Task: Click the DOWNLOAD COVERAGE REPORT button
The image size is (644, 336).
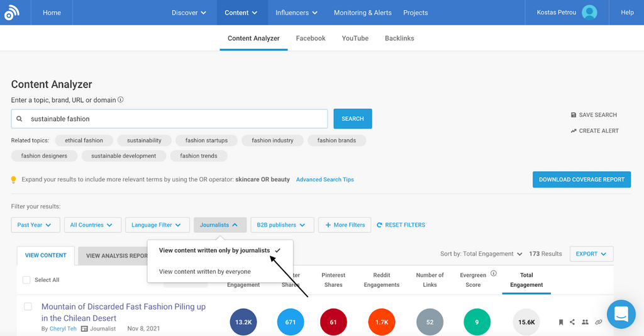Action: point(581,179)
